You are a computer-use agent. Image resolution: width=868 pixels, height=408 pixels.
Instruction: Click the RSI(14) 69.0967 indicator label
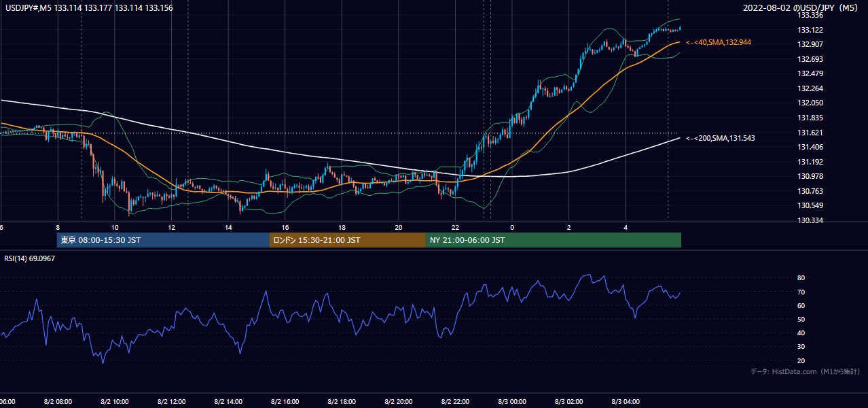30,258
